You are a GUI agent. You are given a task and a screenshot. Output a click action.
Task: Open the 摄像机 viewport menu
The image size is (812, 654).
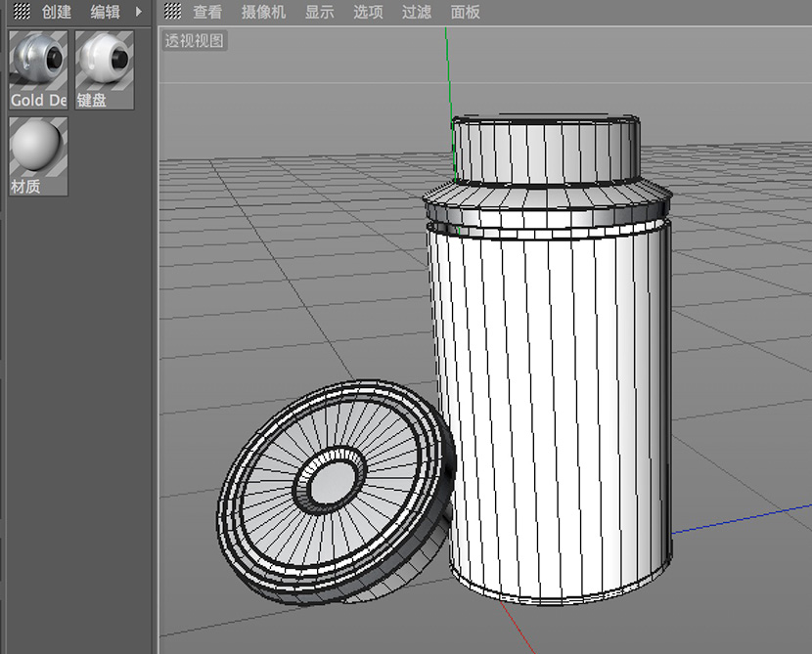tap(263, 12)
